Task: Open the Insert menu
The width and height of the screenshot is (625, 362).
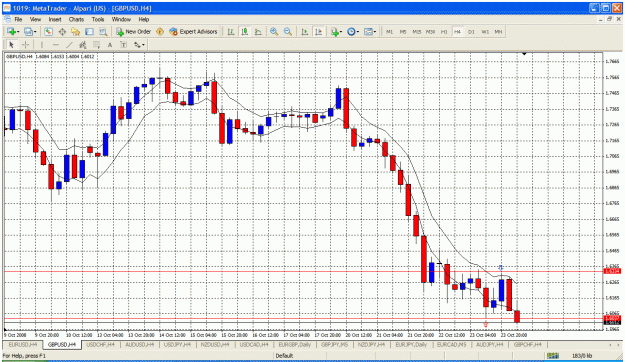Action: tap(55, 19)
